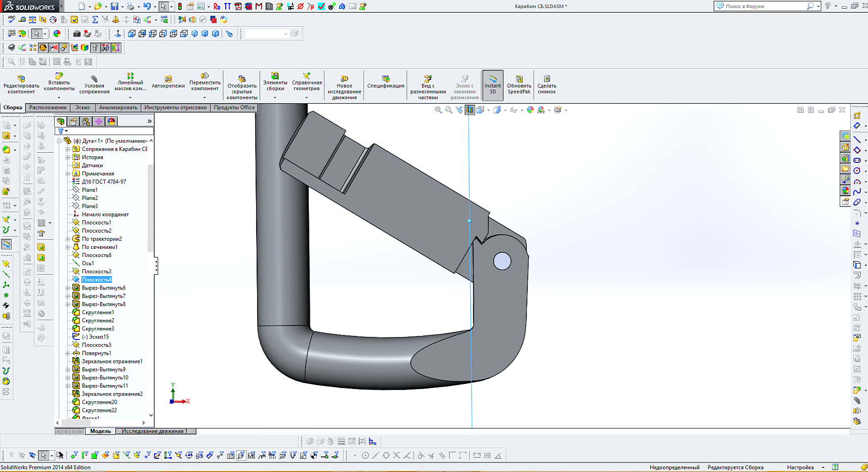Click Недоопределенный status text
The width and height of the screenshot is (868, 472).
(x=674, y=467)
